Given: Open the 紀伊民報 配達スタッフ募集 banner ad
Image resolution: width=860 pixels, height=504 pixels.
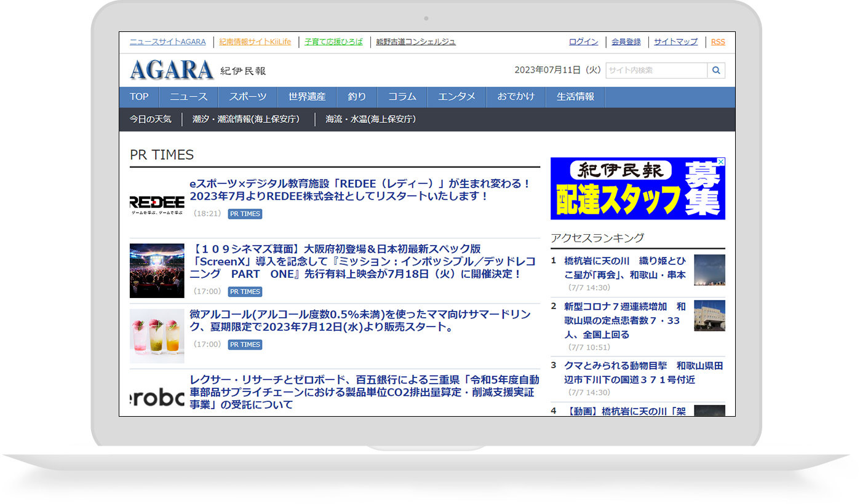Looking at the screenshot, I should click(638, 189).
